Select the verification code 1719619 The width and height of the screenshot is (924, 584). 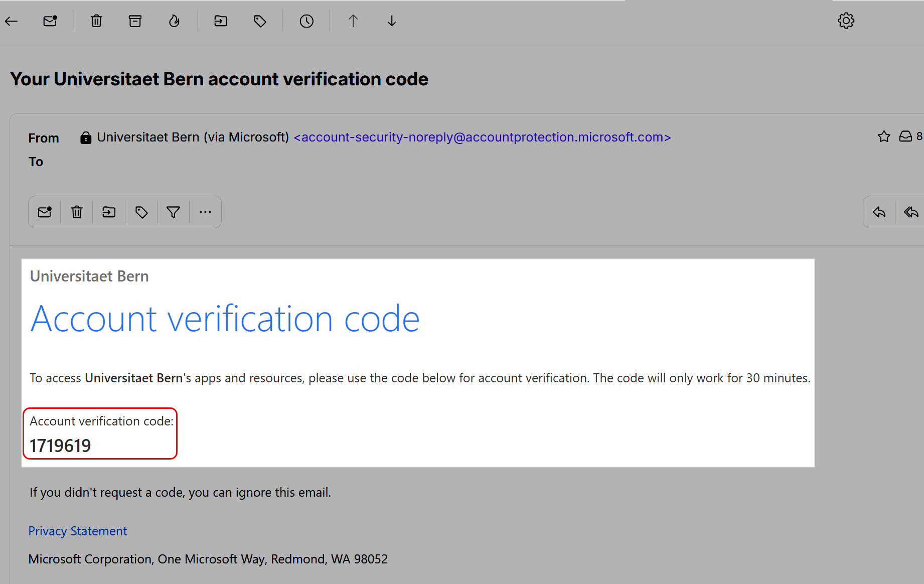(x=60, y=446)
